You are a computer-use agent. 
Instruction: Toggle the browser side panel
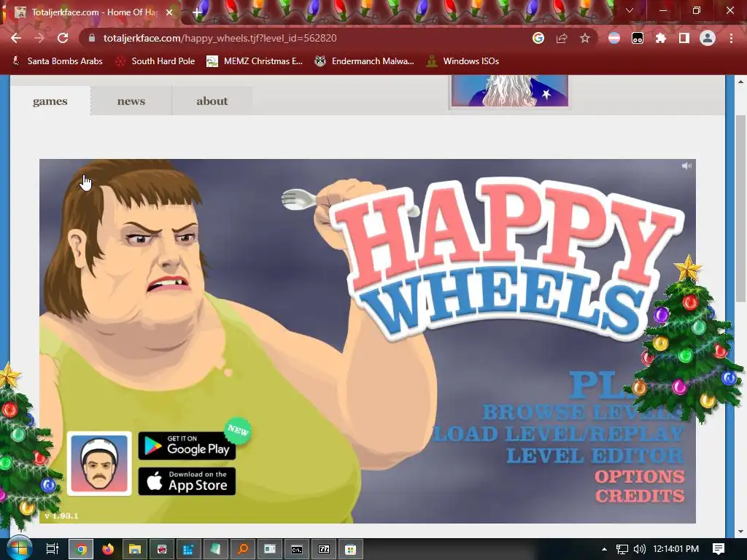684,38
